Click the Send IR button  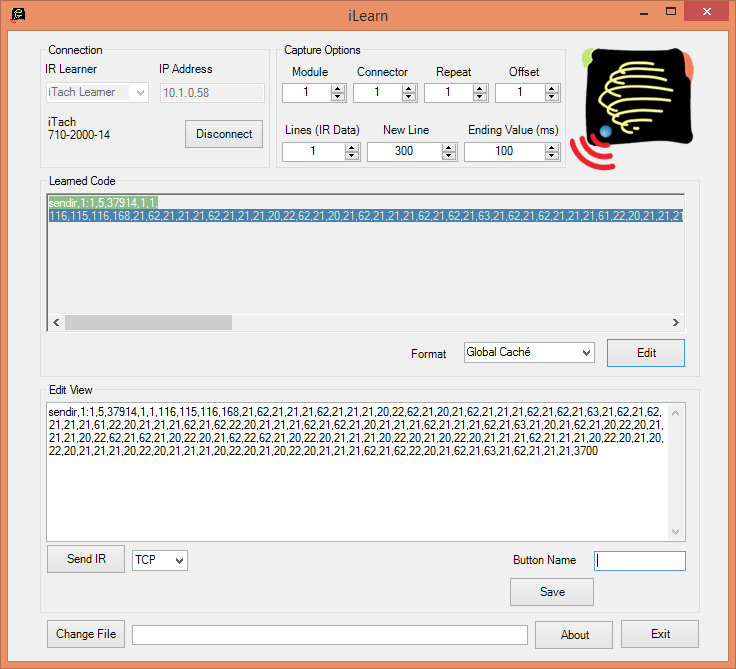pyautogui.click(x=86, y=559)
